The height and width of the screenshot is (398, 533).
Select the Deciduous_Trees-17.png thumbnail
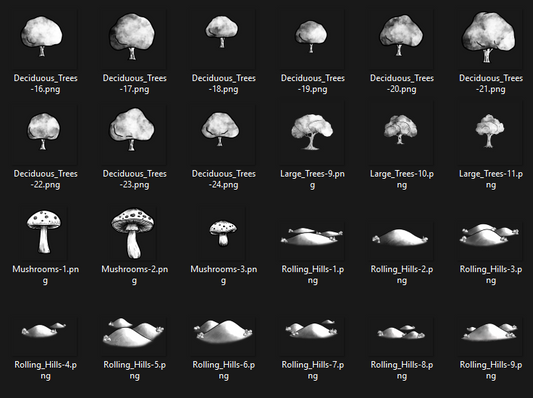(134, 39)
